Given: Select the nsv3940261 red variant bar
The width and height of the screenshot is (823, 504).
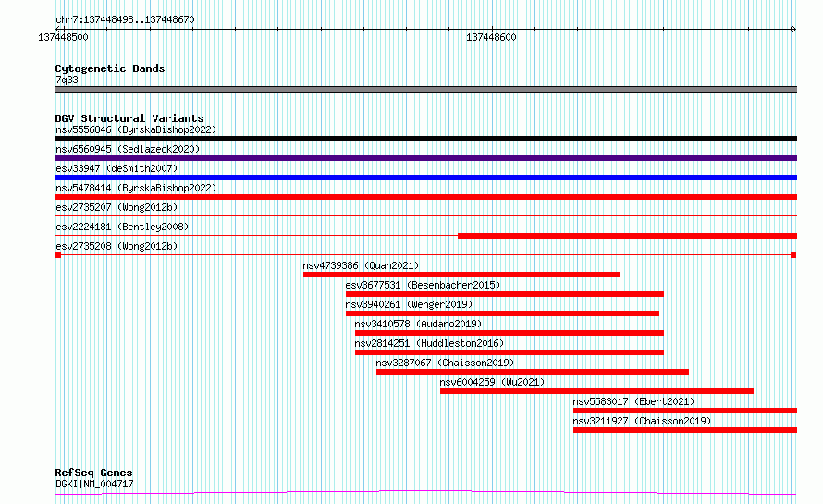Looking at the screenshot, I should tap(503, 313).
